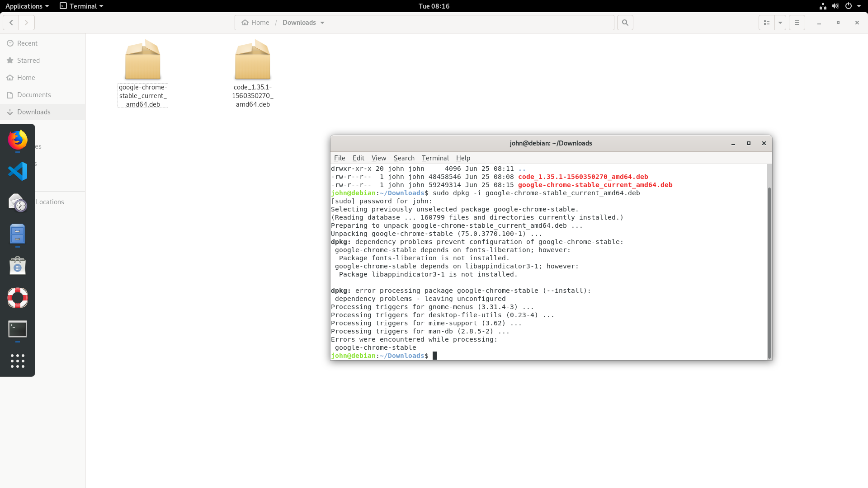
Task: Open Starred in Files sidebar
Action: (42, 61)
